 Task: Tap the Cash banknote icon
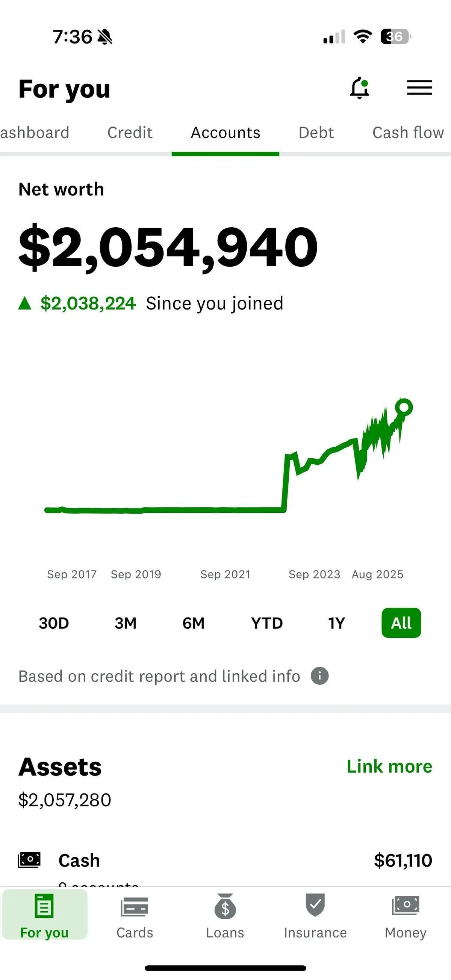[x=29, y=860]
